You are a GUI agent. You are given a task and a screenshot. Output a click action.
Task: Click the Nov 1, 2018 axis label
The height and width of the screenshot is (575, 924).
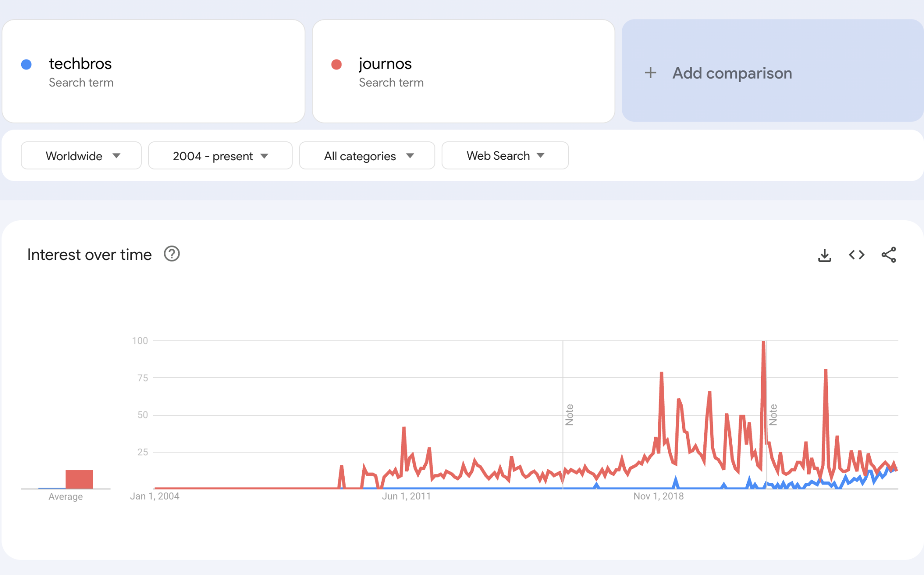click(658, 496)
